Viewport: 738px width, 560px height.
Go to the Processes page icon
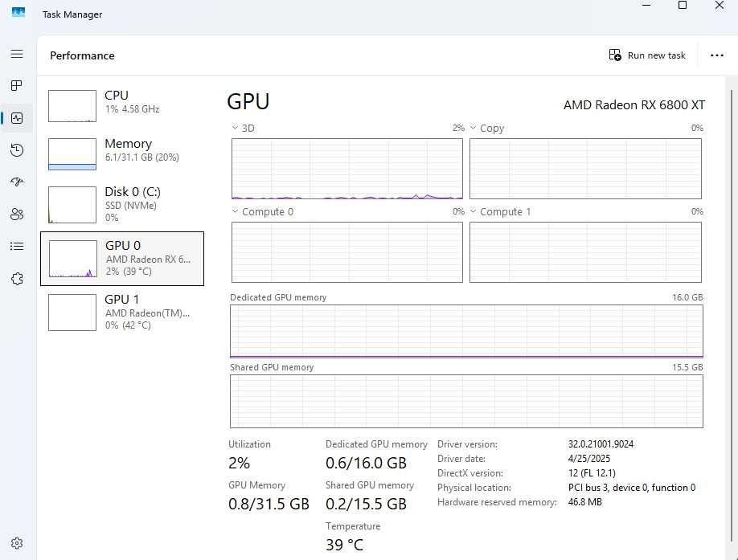pos(17,86)
